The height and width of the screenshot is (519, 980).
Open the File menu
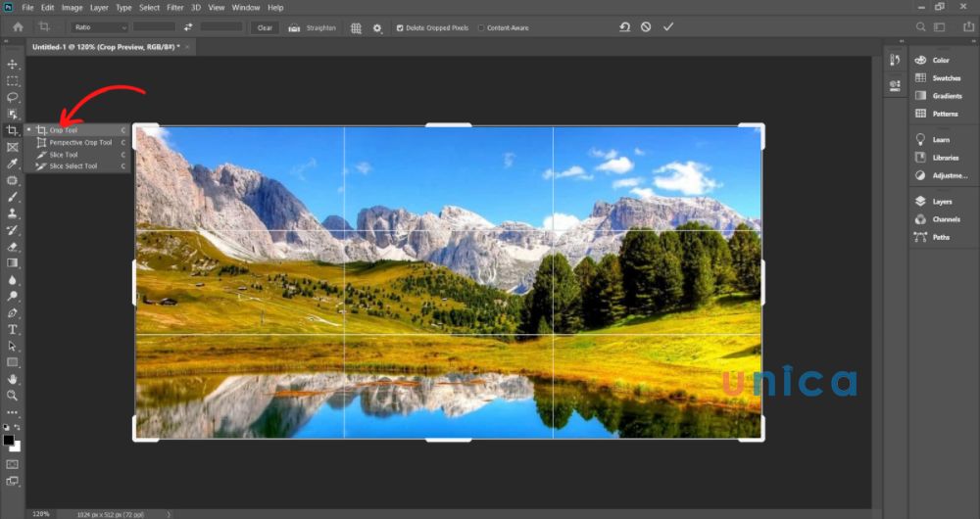(x=27, y=8)
